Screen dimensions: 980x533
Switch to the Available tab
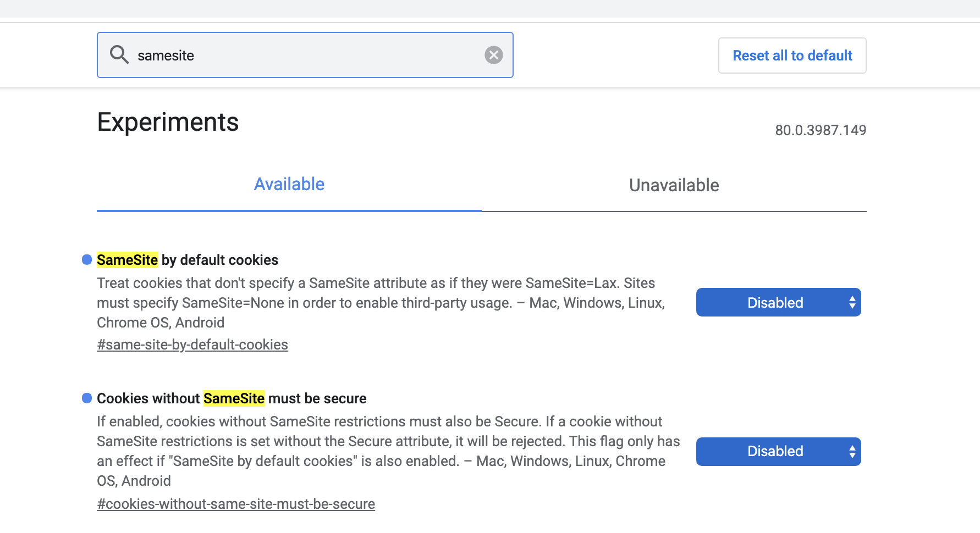point(289,185)
